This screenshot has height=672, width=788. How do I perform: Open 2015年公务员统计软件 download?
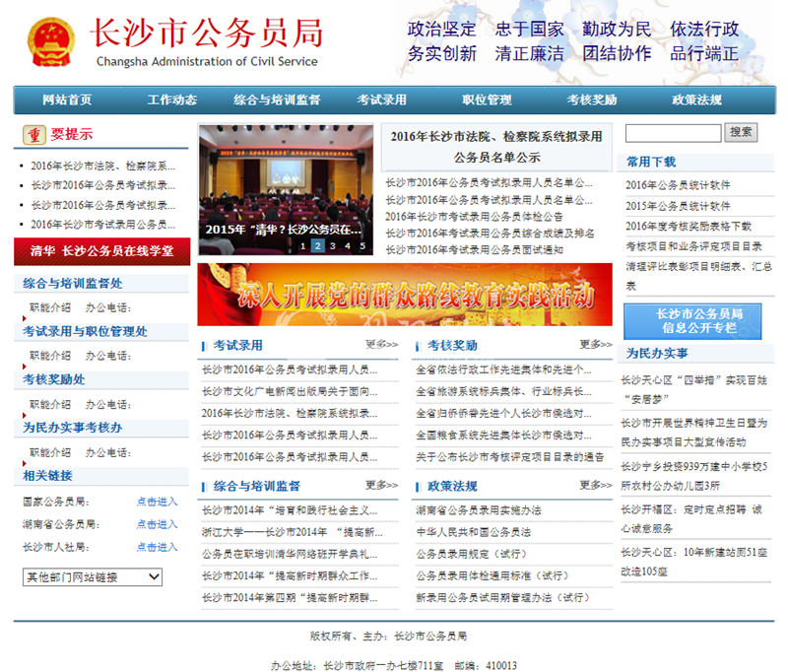pyautogui.click(x=678, y=206)
